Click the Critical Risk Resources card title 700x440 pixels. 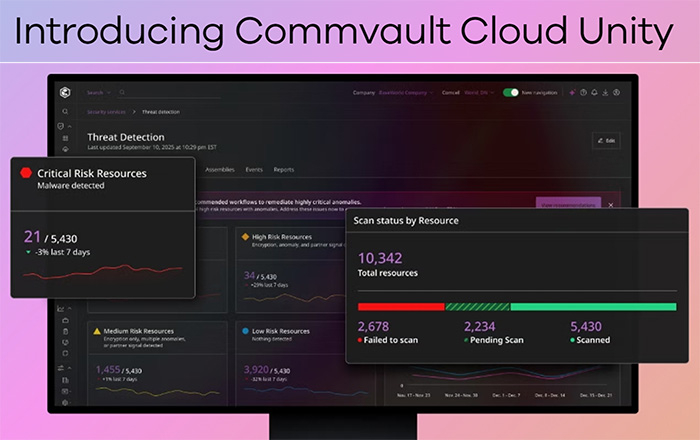tap(92, 174)
